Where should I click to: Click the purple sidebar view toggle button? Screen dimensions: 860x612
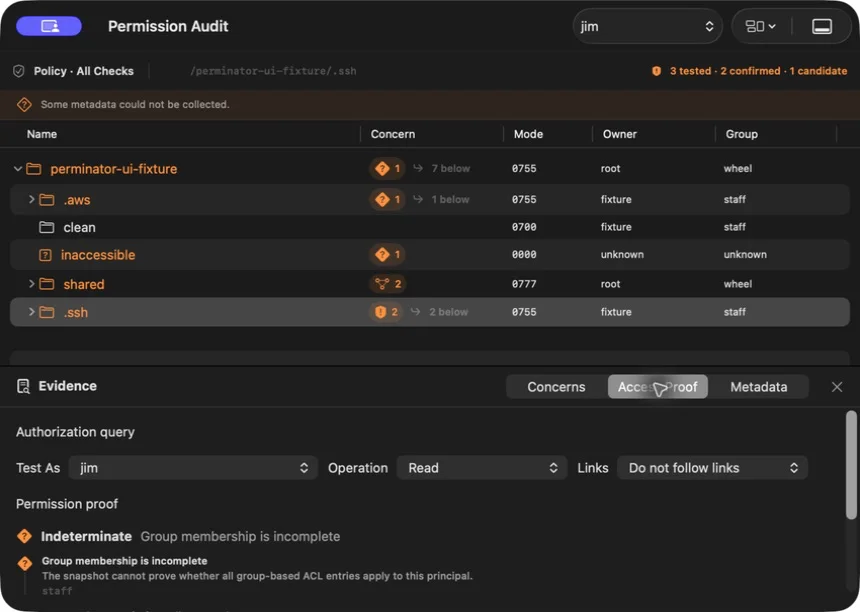49,26
